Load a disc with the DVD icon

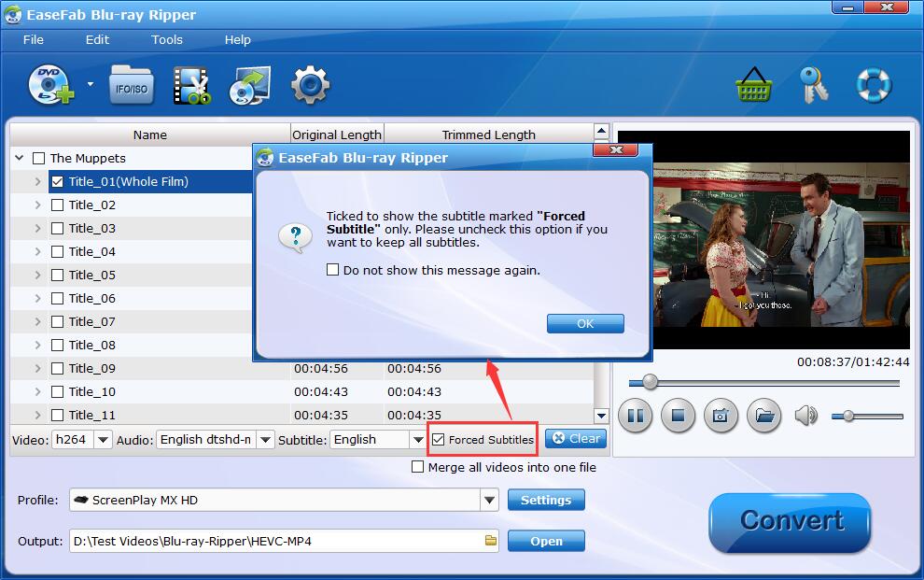(x=50, y=85)
